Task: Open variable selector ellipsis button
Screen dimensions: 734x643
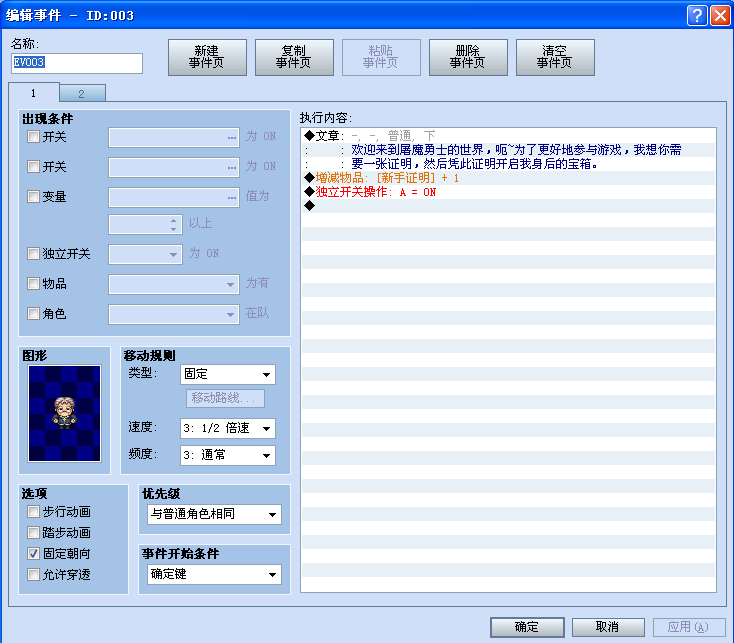Action: point(232,197)
